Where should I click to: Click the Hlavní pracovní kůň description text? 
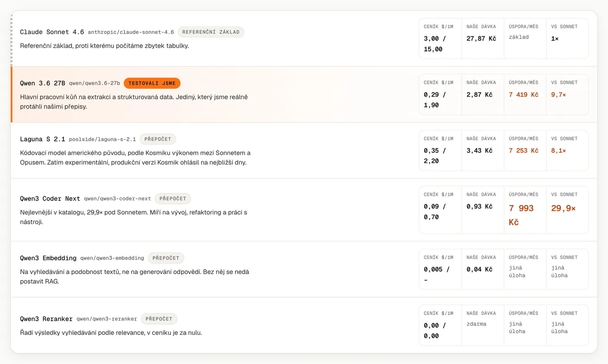tap(134, 102)
